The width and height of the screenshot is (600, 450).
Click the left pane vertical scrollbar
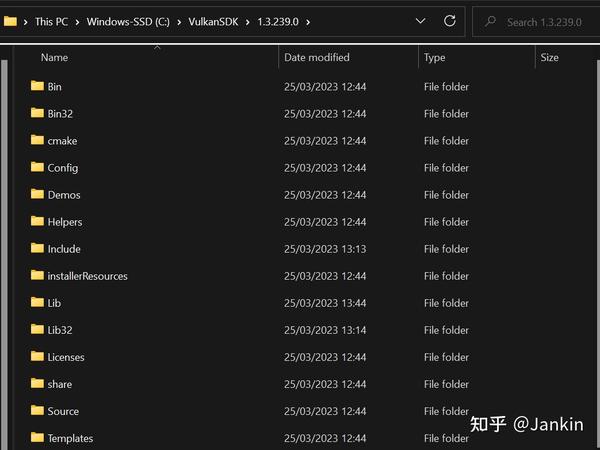click(4, 253)
